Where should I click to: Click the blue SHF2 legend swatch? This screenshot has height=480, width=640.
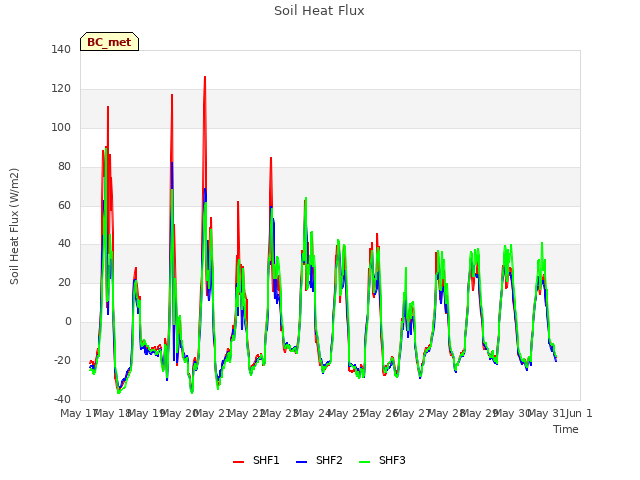pyautogui.click(x=301, y=462)
